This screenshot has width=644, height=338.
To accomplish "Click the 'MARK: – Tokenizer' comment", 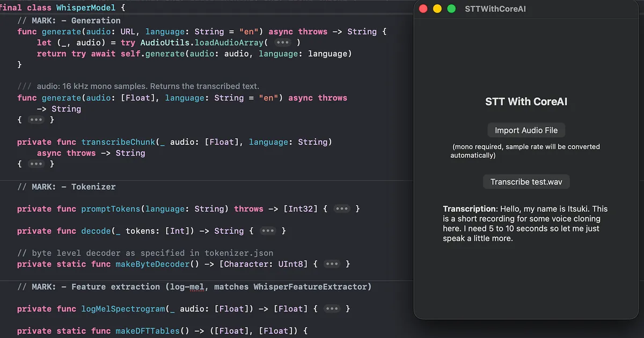I will pos(67,187).
